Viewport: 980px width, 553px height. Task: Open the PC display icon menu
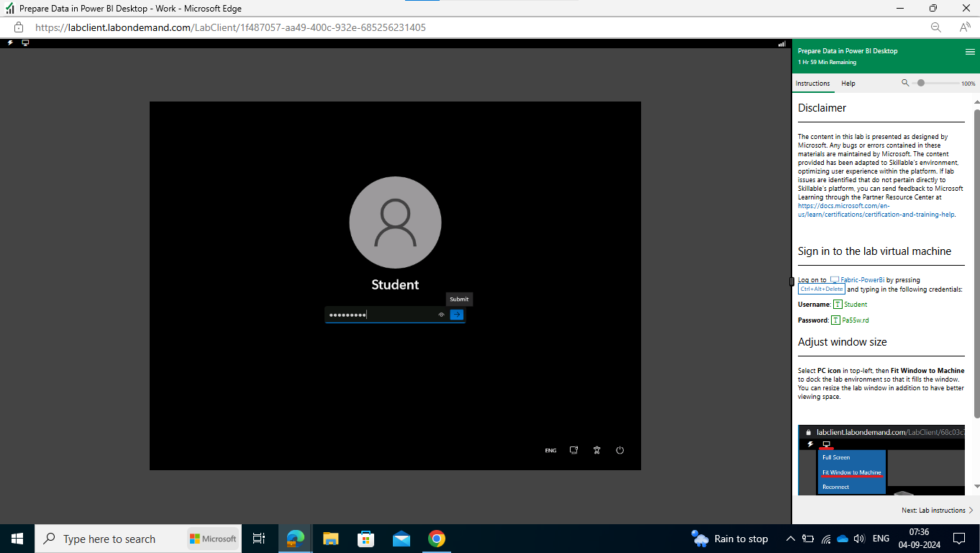tap(25, 43)
